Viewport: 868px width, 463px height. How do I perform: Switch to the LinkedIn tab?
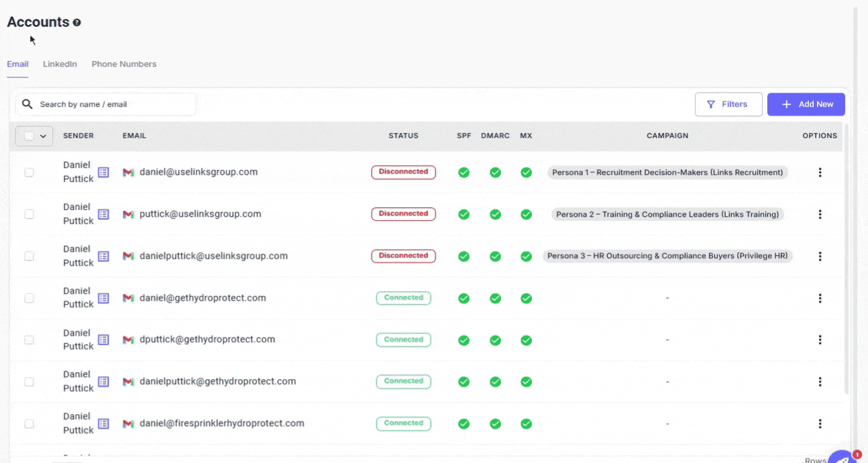(x=60, y=64)
